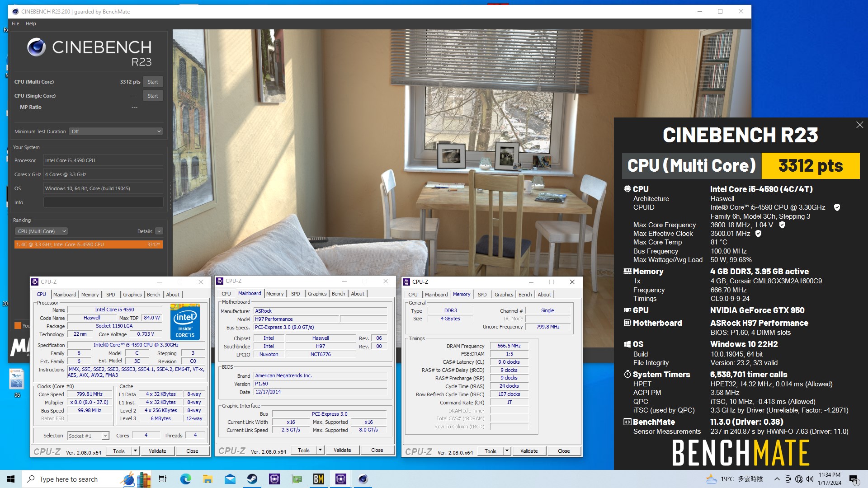Click the Intel Core i5 logo in CPU-Z
This screenshot has height=488, width=868.
(x=185, y=322)
